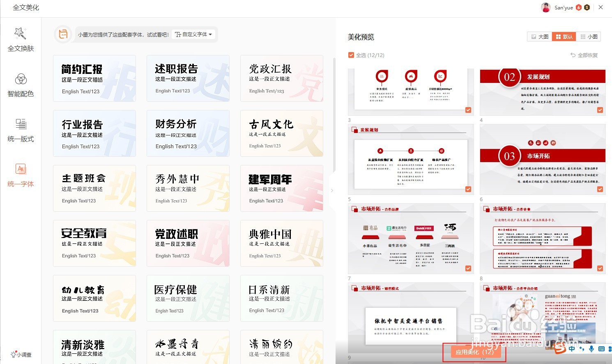The width and height of the screenshot is (612, 364).
Task: Open the 统一版式 layout tool
Action: click(x=21, y=130)
